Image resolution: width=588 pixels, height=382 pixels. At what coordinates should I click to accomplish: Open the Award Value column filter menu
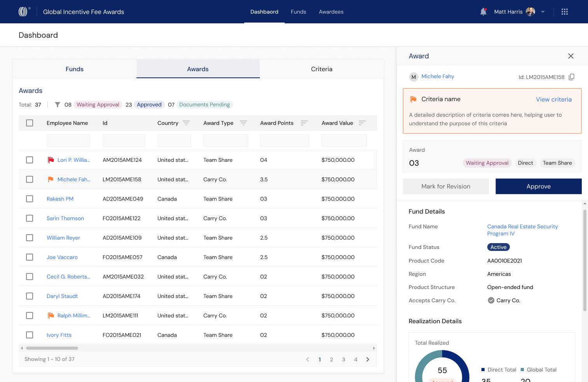click(362, 123)
